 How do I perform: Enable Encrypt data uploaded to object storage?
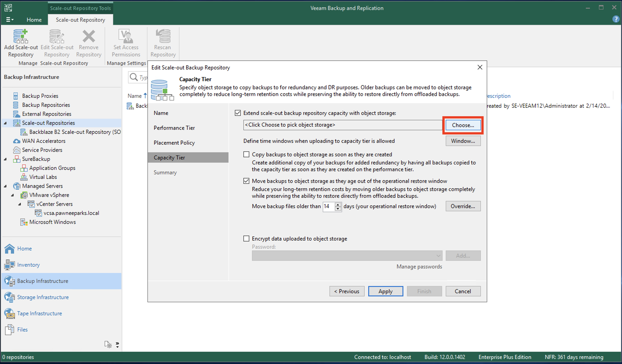coord(246,239)
